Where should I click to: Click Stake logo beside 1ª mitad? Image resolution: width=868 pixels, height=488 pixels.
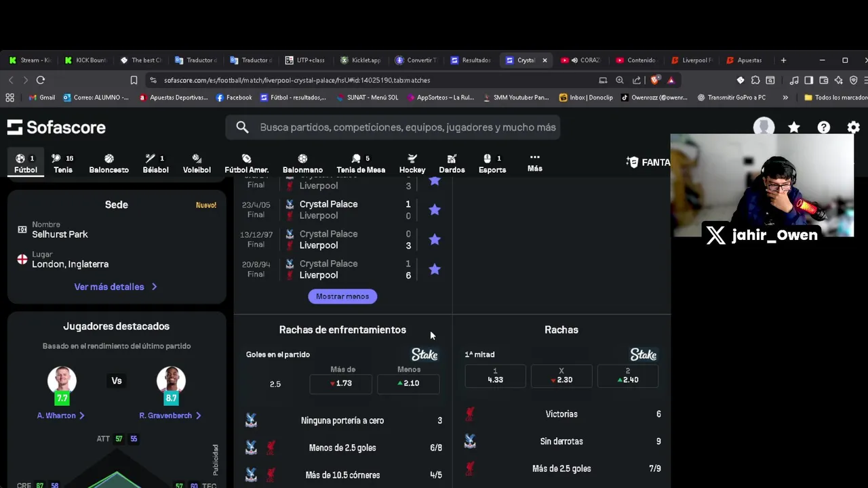[644, 354]
